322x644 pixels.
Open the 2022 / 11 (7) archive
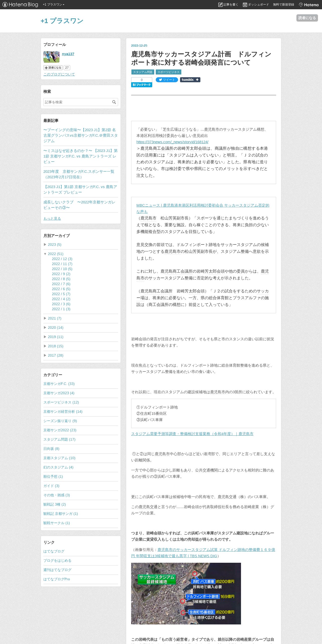point(62,264)
